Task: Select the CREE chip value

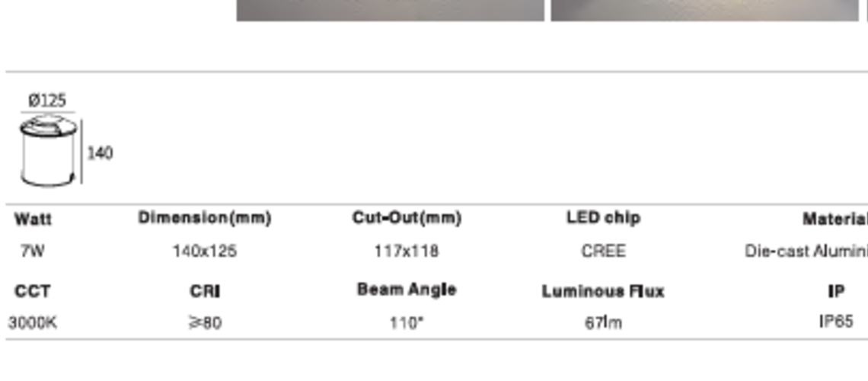Action: (603, 251)
